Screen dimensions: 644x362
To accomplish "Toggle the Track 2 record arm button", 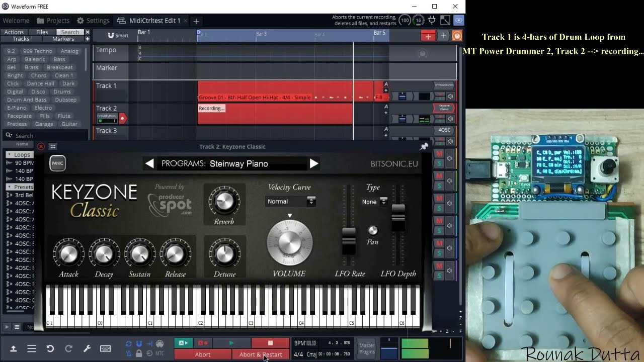I will pos(122,119).
